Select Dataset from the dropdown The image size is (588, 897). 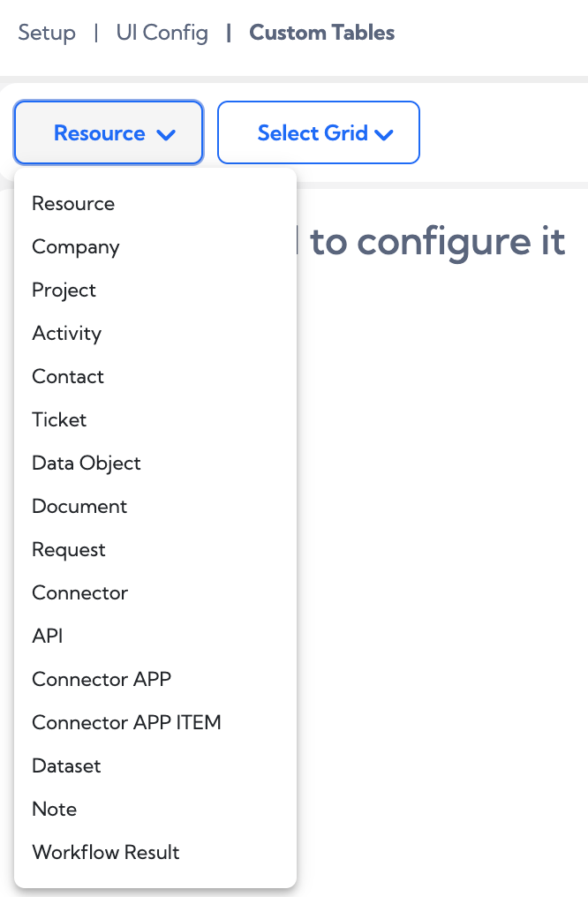pyautogui.click(x=66, y=765)
